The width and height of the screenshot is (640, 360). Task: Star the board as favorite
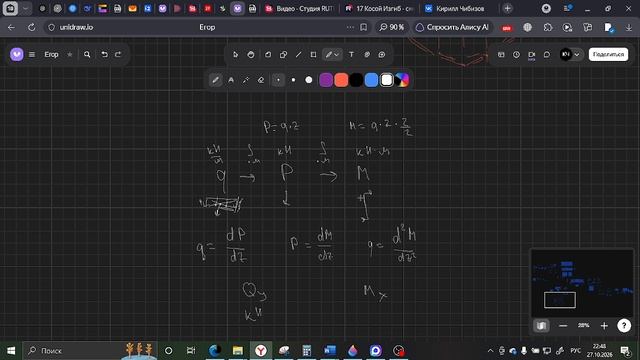tap(70, 54)
